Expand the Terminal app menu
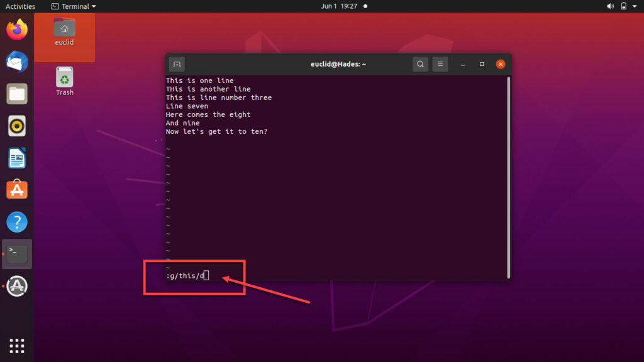644x362 pixels. click(x=74, y=6)
